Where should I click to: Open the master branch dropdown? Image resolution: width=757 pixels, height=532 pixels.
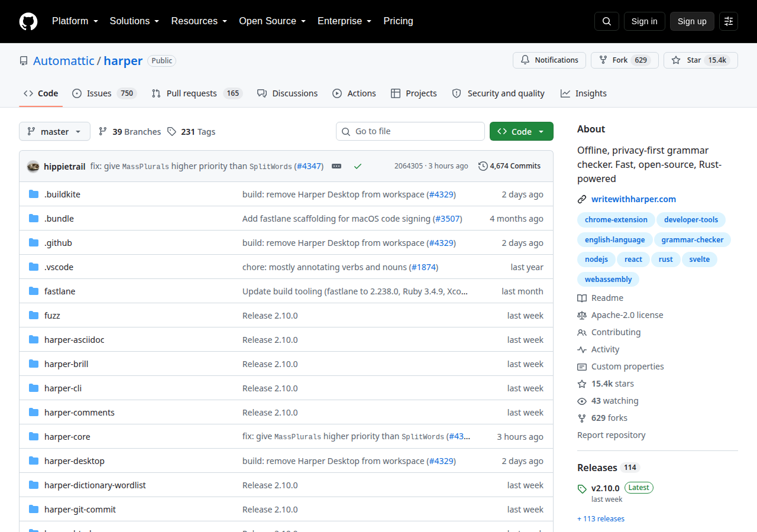(x=54, y=131)
